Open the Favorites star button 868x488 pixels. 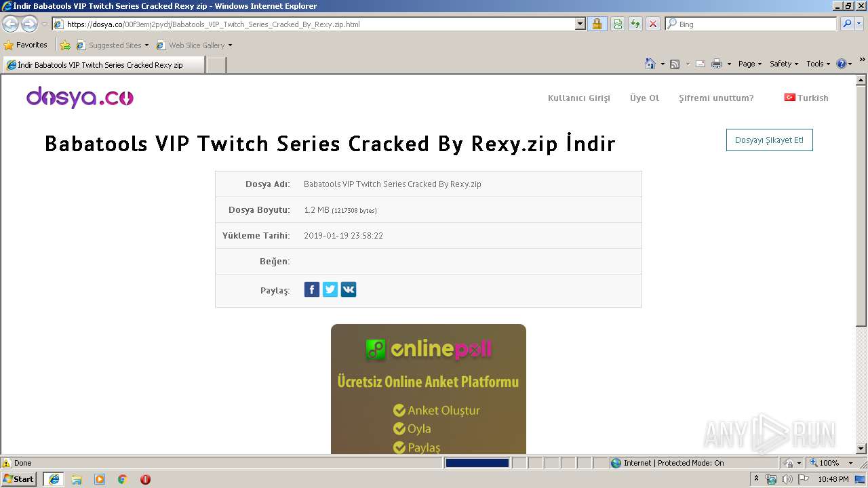pos(26,45)
